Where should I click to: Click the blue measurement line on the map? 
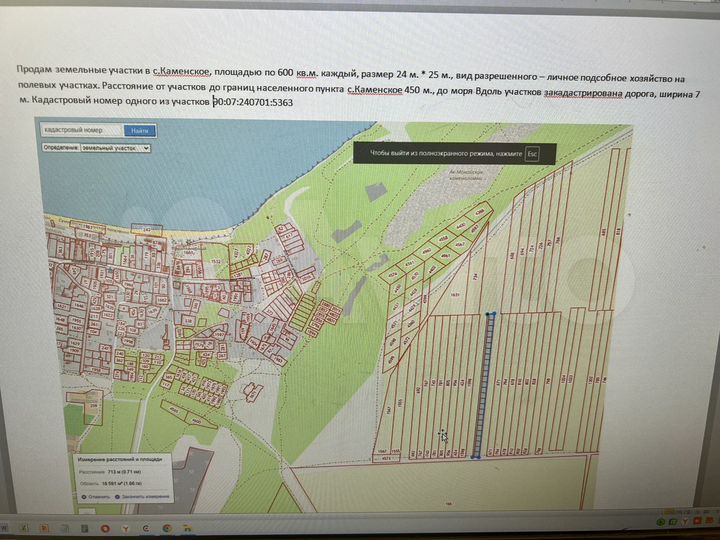[x=485, y=385]
